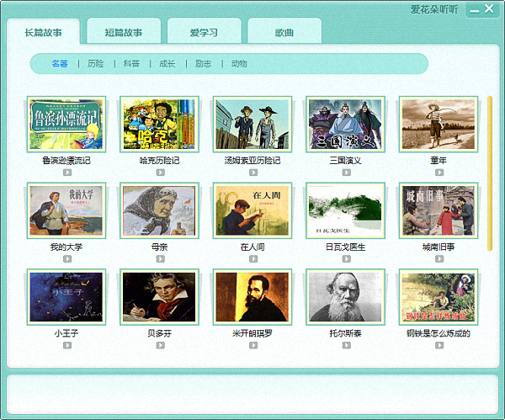505x420 pixels.
Task: Minimize the 爱花朵听听 window
Action: [x=476, y=10]
